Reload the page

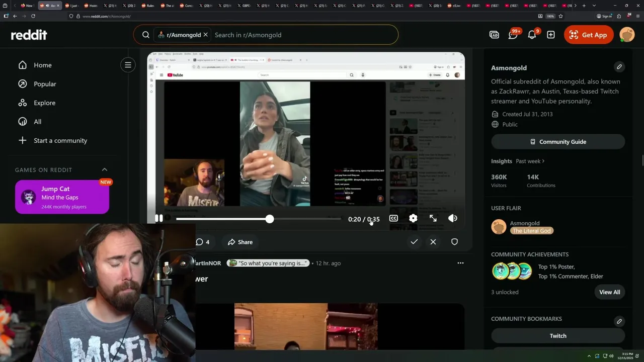click(33, 16)
